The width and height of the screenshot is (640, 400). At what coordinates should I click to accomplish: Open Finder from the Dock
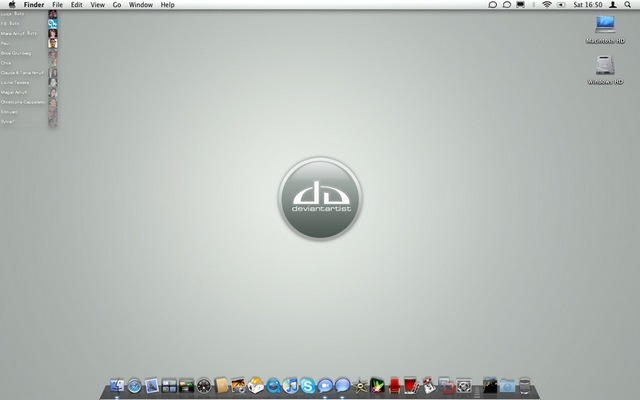point(117,385)
